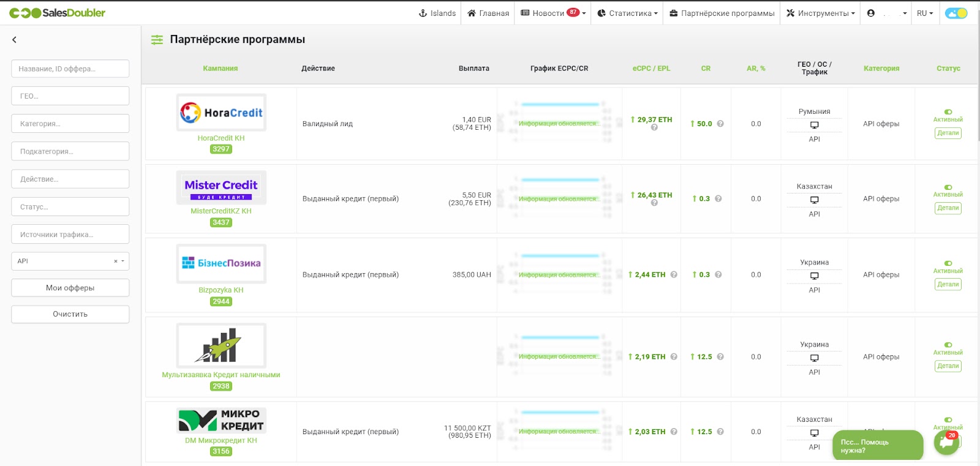
Task: Click help icon beside Bizpozyka 2,44 ETH
Action: (674, 275)
